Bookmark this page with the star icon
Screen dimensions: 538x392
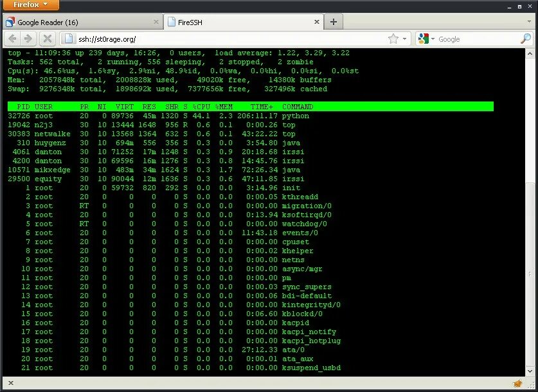tap(393, 39)
